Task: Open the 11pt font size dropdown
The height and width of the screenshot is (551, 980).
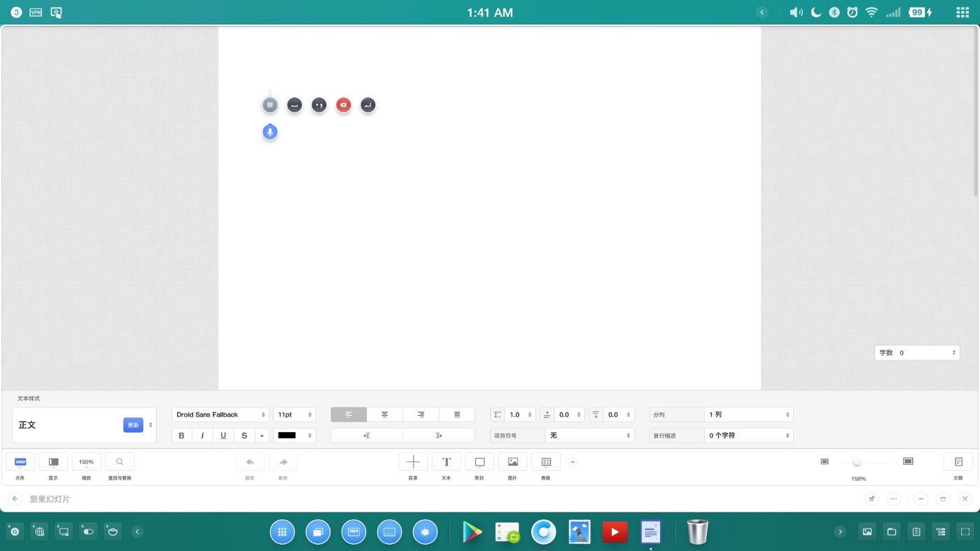Action: click(x=294, y=414)
